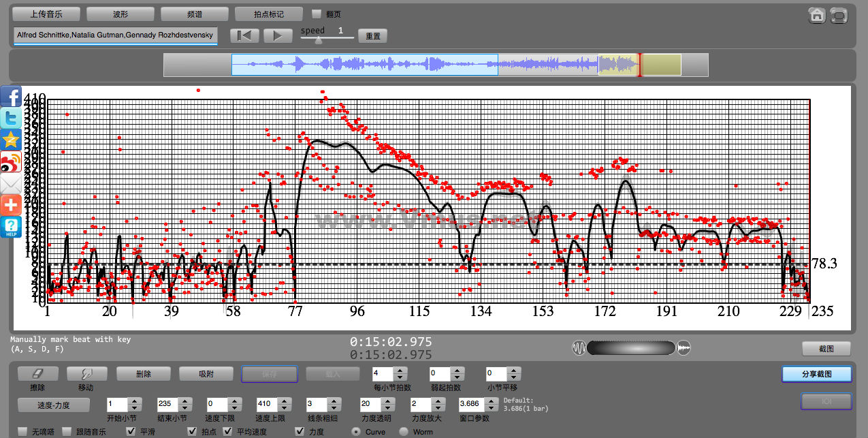Uncheck the 平滑 smoothing checkbox
The height and width of the screenshot is (438, 868).
[x=131, y=432]
